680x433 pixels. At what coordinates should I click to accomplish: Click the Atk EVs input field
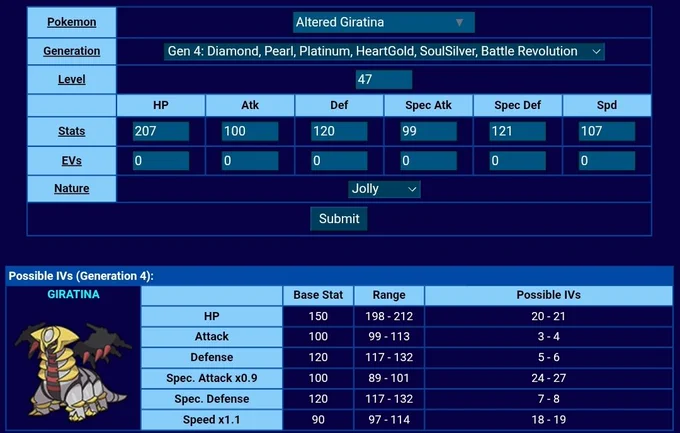[x=250, y=161]
